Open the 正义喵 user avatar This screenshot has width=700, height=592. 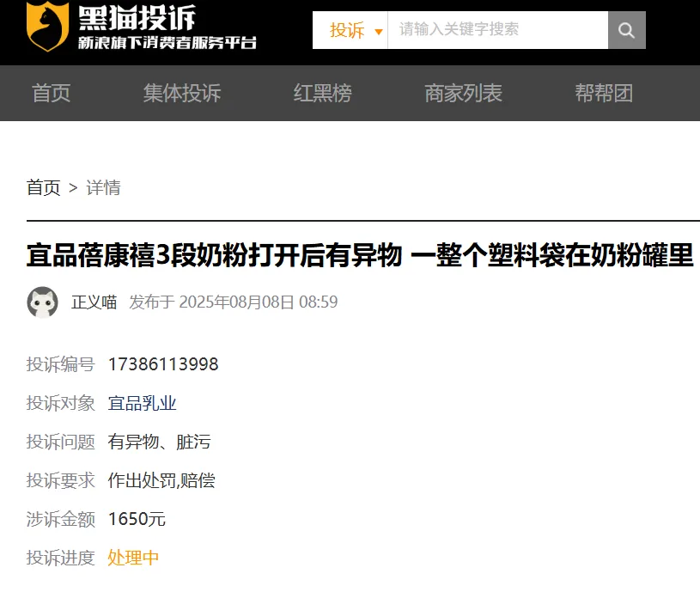pyautogui.click(x=43, y=302)
